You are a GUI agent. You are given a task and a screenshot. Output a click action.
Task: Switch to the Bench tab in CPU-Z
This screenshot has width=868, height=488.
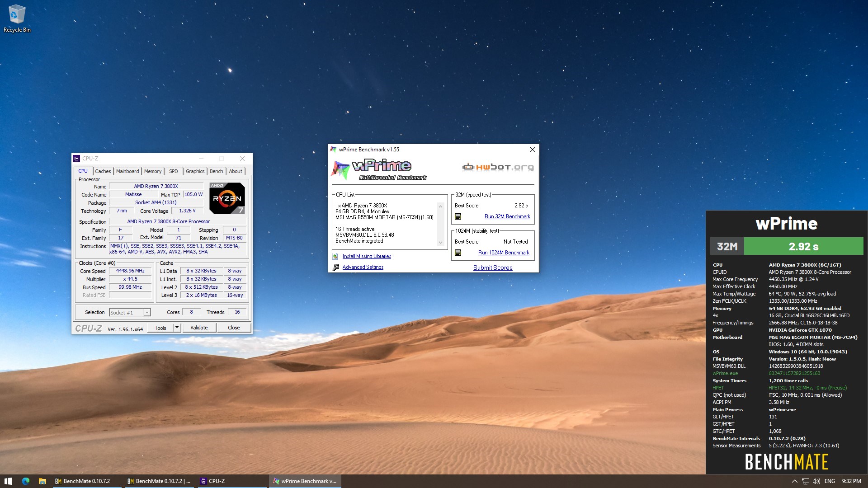217,171
